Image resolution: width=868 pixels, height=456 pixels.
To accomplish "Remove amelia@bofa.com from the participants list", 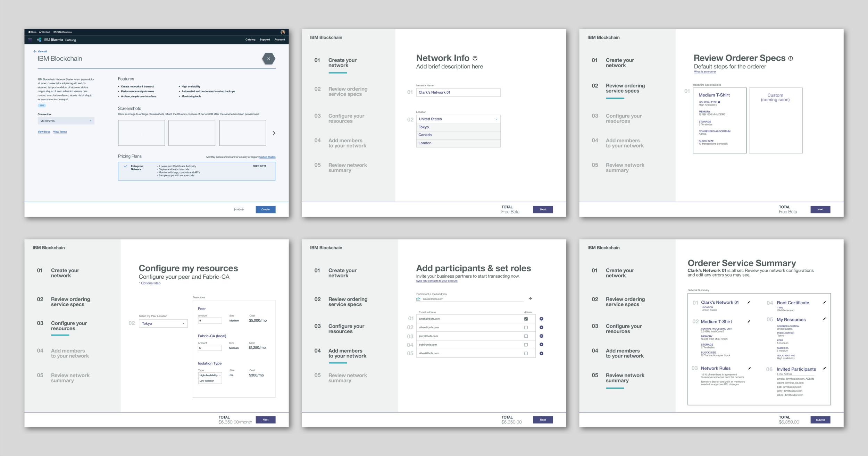I will pos(541,319).
